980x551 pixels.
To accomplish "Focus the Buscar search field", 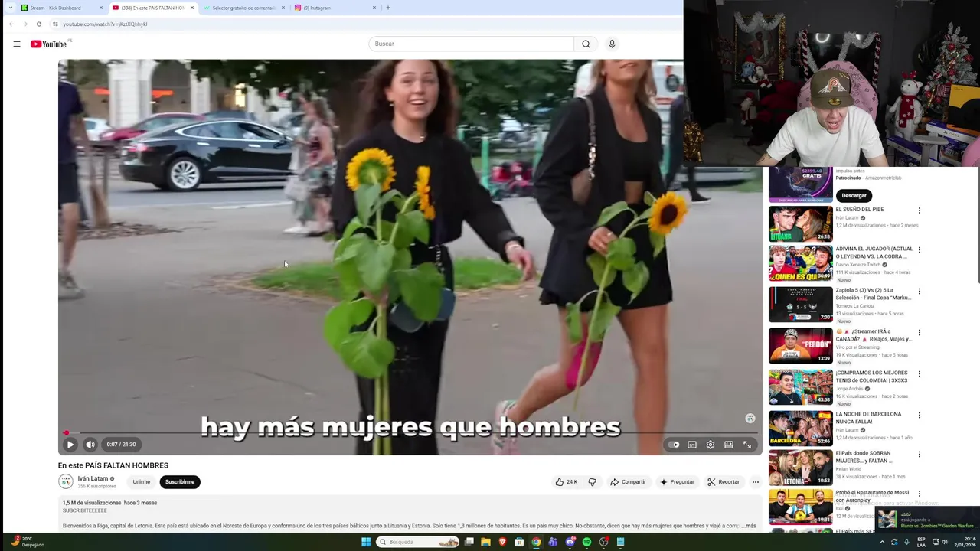I will 471,44.
